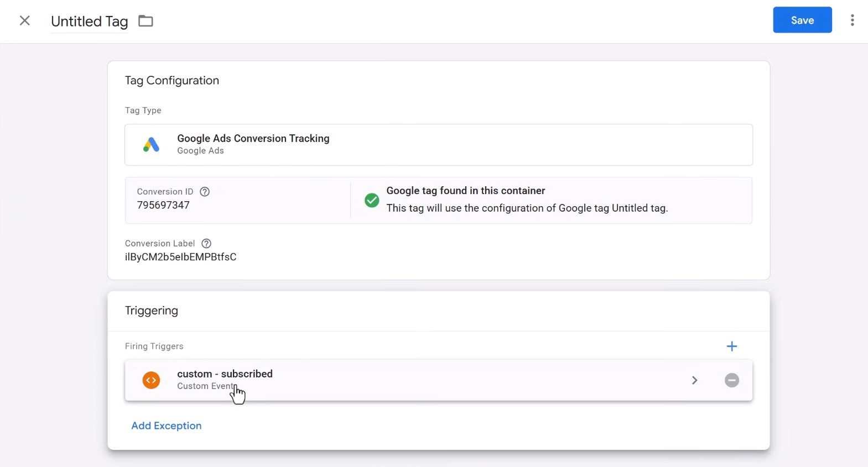Click the Tag Configuration section header
The height and width of the screenshot is (467, 868).
pos(171,81)
